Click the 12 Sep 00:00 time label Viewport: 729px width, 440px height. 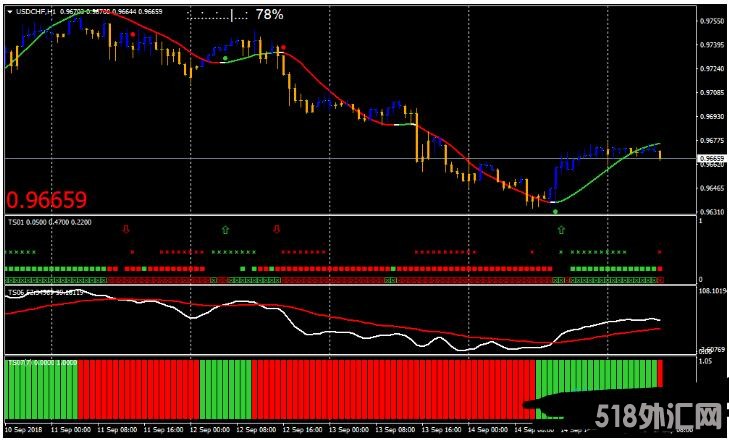click(210, 428)
